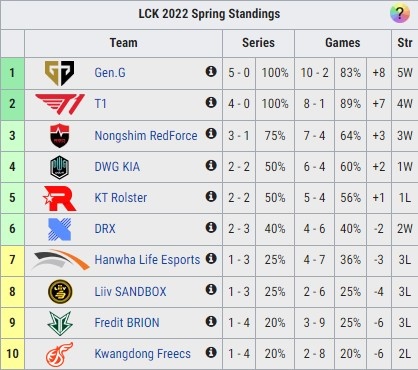Open the Nongshim RedForce team page
This screenshot has width=418, height=370.
(x=146, y=136)
